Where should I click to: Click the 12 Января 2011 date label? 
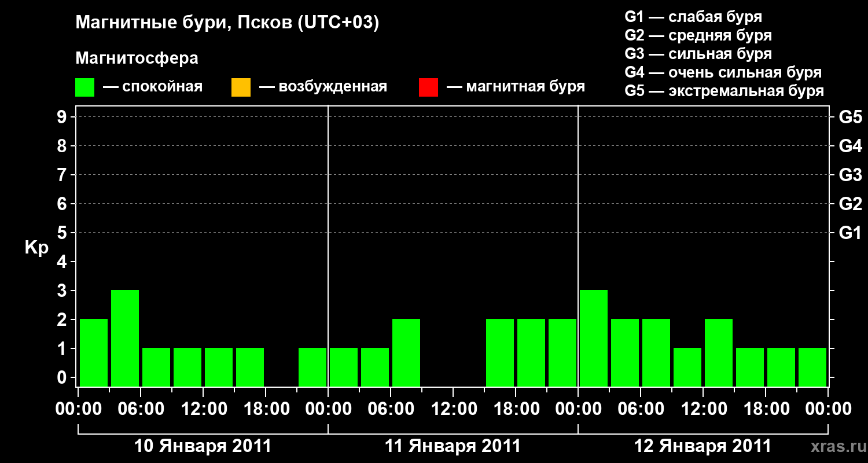click(703, 446)
